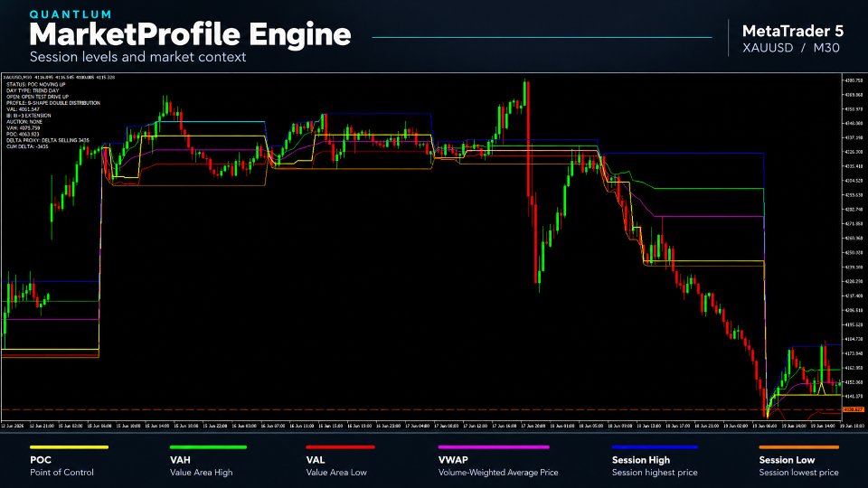The image size is (868, 488).
Task: Click the 'MetaTrader 5' heading
Action: click(x=793, y=31)
